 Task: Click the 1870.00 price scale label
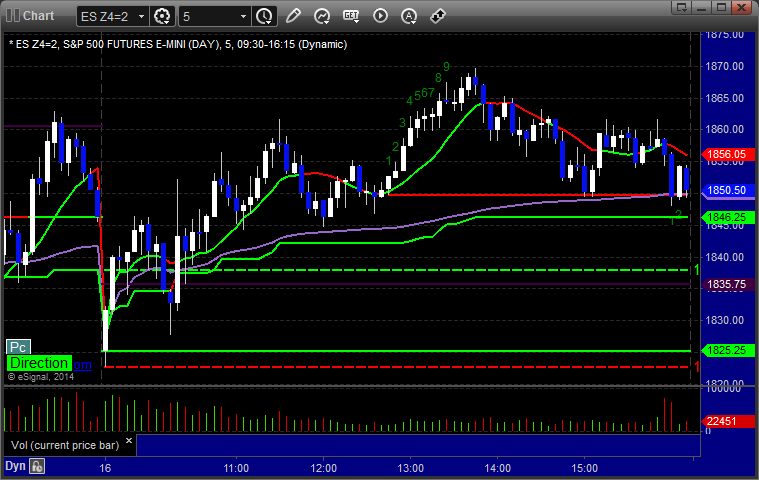pyautogui.click(x=725, y=66)
